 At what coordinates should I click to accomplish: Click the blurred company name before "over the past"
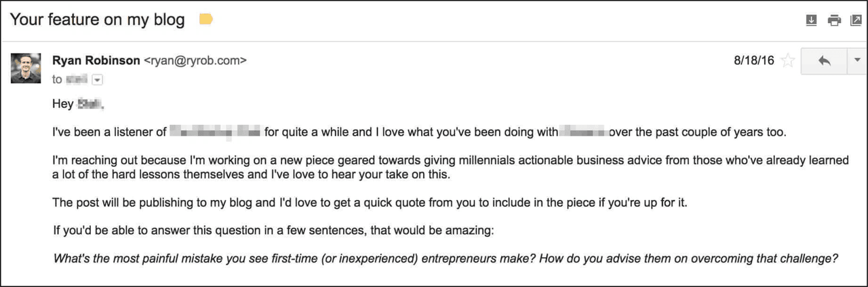pos(583,132)
